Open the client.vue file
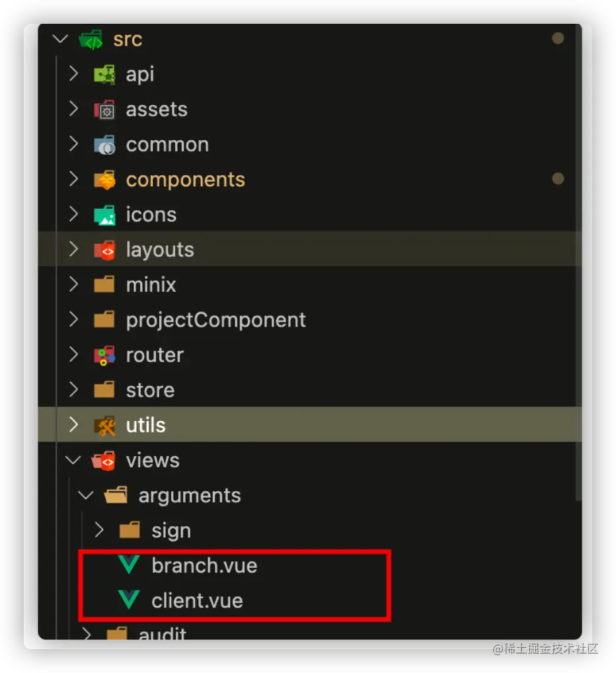Screen dimensions: 616x673 [x=197, y=601]
